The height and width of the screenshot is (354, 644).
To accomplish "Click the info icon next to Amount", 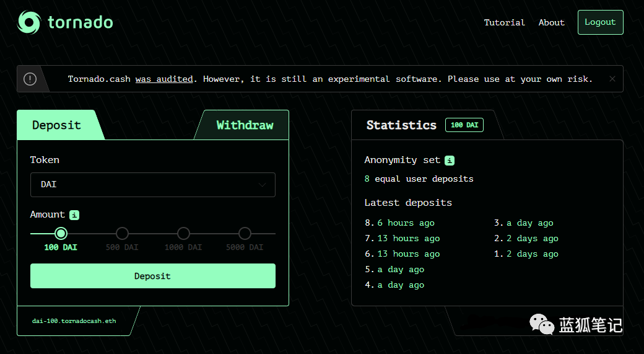I will tap(74, 215).
